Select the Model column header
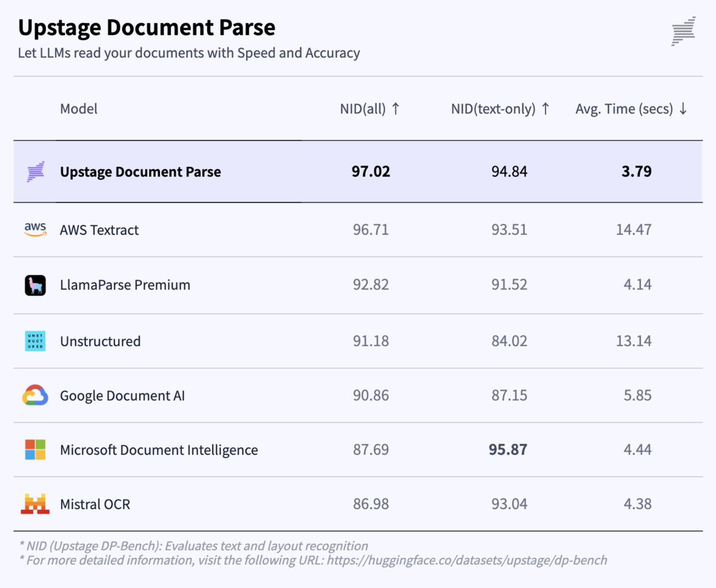716x588 pixels. 79,109
